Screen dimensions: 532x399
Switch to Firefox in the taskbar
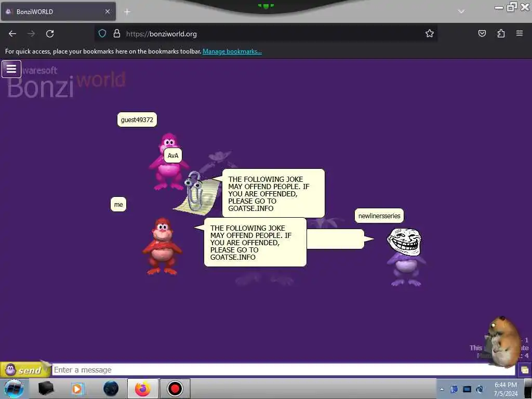point(143,389)
